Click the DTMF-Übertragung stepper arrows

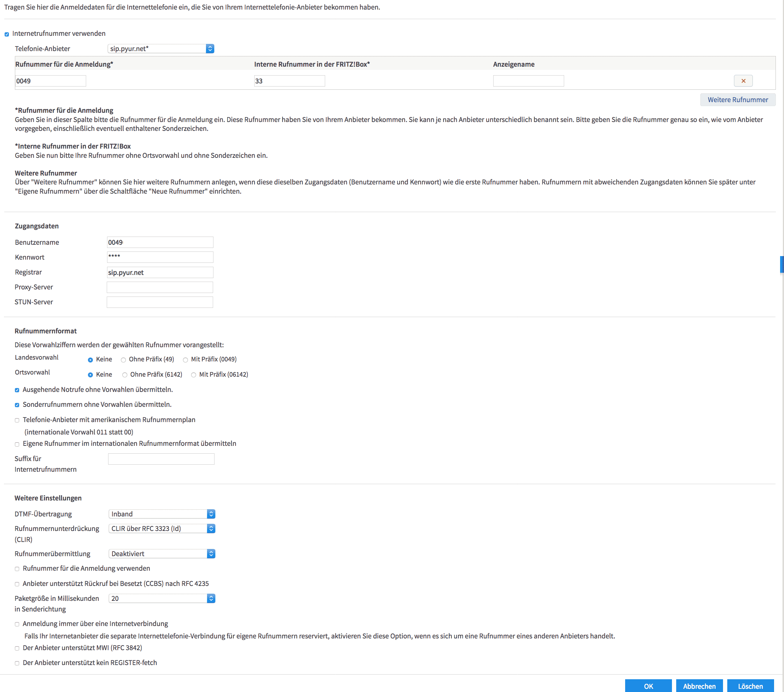[x=211, y=514]
